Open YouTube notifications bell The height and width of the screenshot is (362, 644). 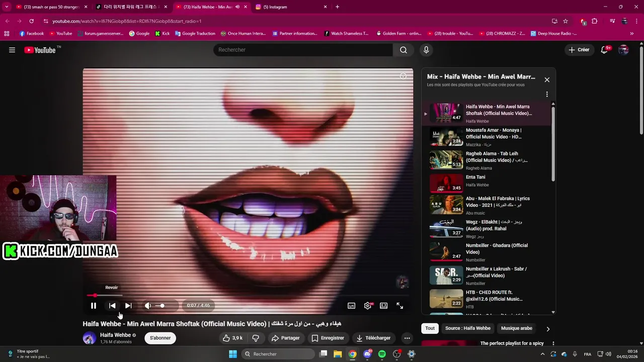pyautogui.click(x=605, y=50)
